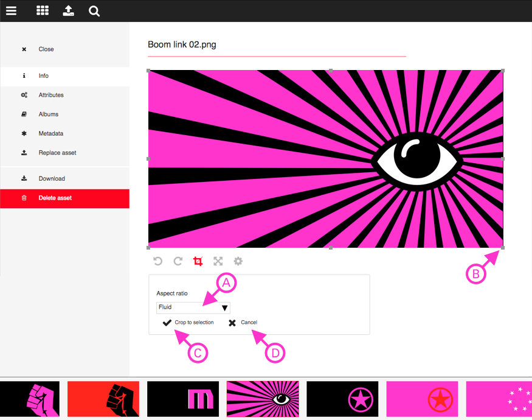
Task: Select the pink circled star on black thumbnail
Action: click(342, 399)
